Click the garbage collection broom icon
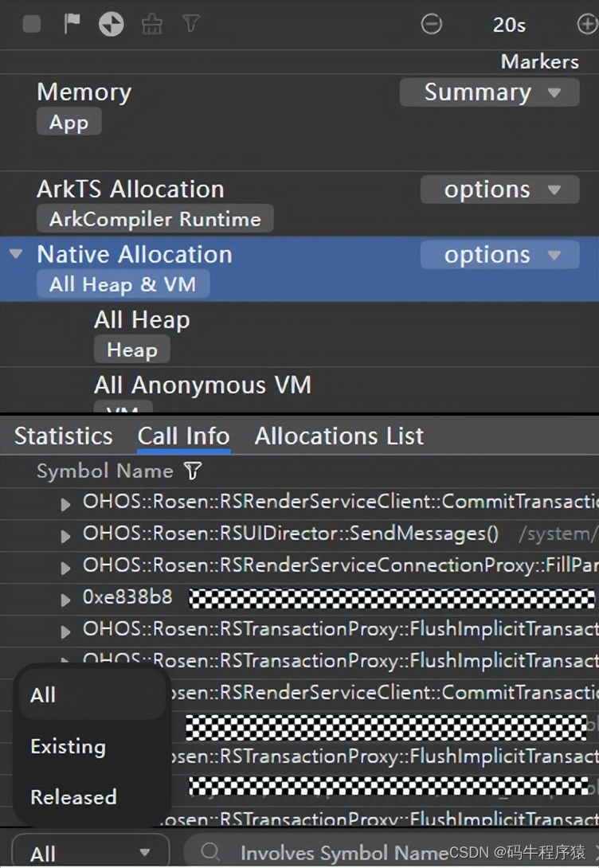The height and width of the screenshot is (868, 599). (151, 24)
